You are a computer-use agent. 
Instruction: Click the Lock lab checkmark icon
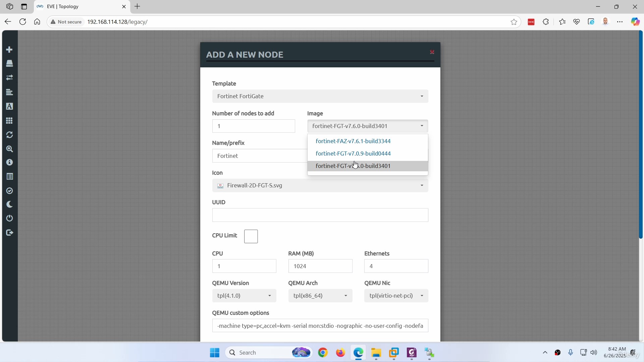(9, 191)
